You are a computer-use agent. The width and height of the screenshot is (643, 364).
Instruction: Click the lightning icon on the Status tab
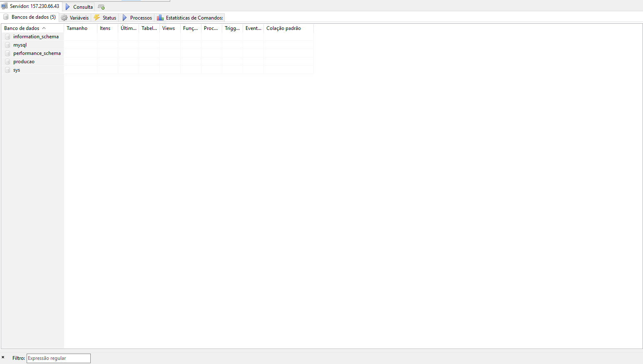point(96,17)
